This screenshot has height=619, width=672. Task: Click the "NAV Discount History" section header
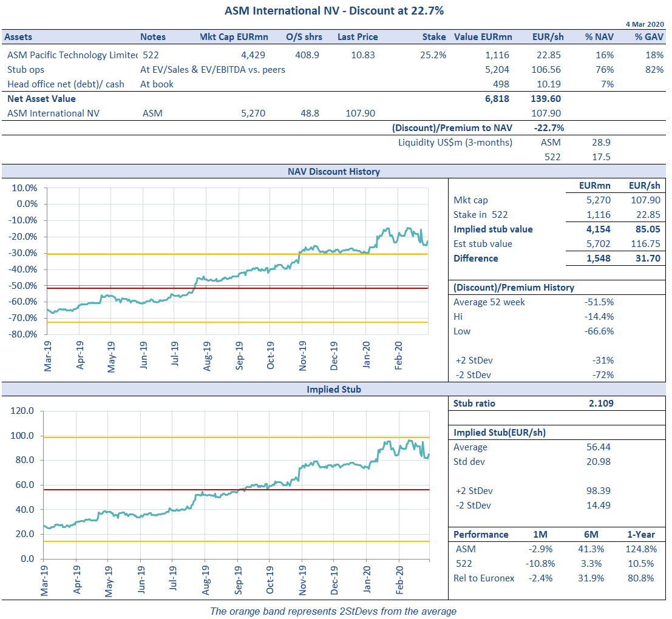pyautogui.click(x=333, y=172)
